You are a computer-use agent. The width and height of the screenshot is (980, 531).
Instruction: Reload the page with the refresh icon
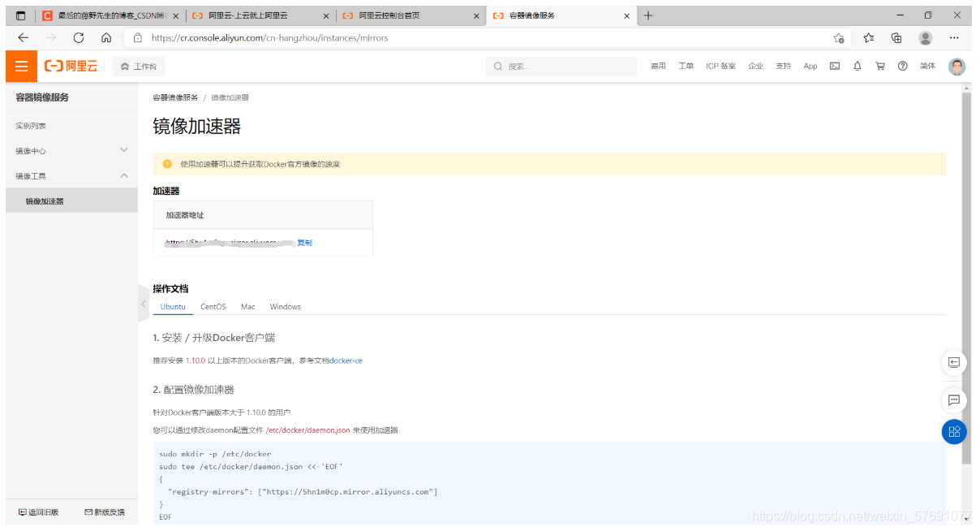(x=79, y=37)
